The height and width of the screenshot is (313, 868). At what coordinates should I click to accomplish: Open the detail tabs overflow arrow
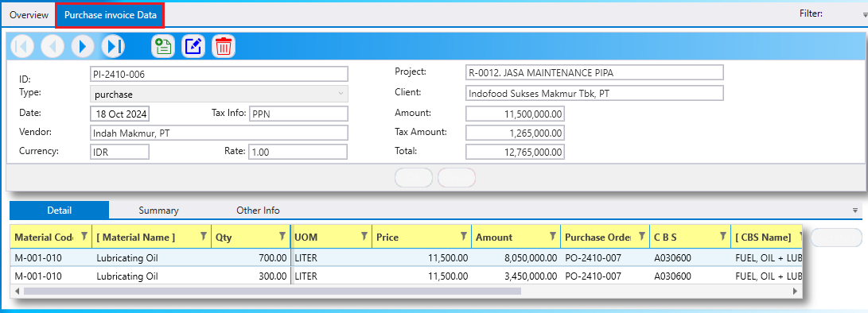coord(855,211)
